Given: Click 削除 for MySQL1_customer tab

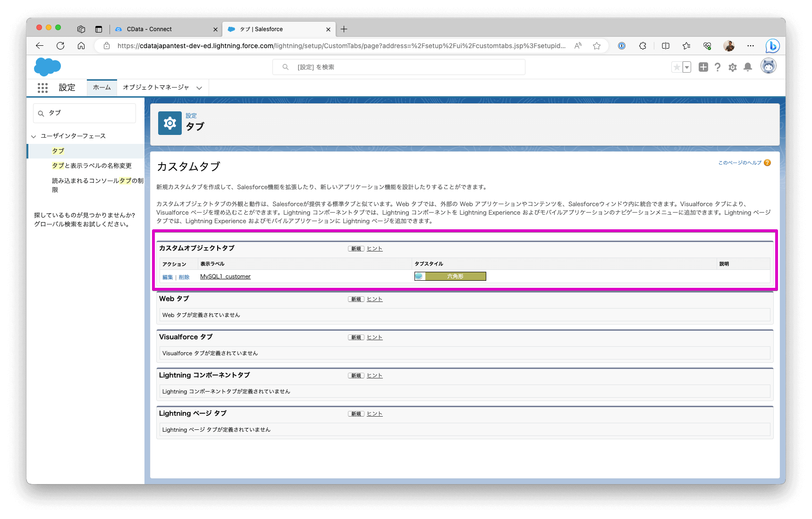Looking at the screenshot, I should (184, 277).
